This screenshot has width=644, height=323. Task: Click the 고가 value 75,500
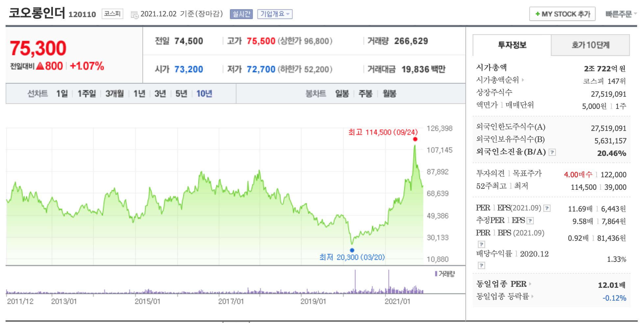[x=261, y=41]
